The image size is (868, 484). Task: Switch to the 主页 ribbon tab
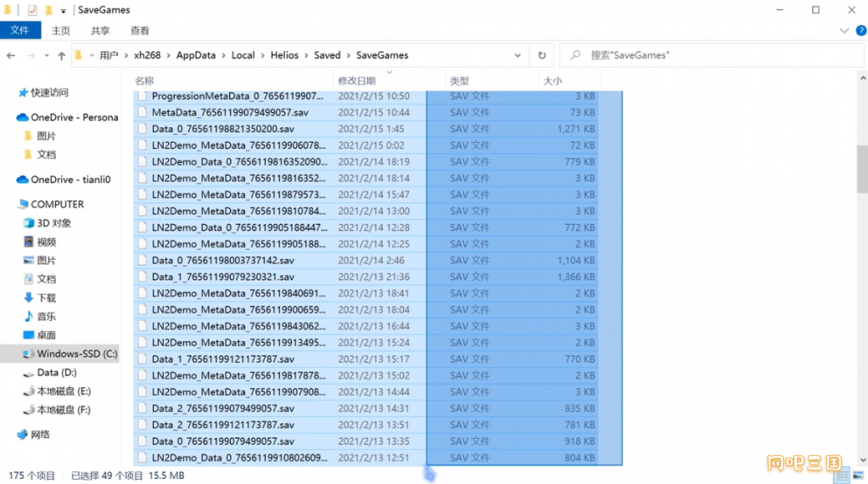(x=60, y=31)
